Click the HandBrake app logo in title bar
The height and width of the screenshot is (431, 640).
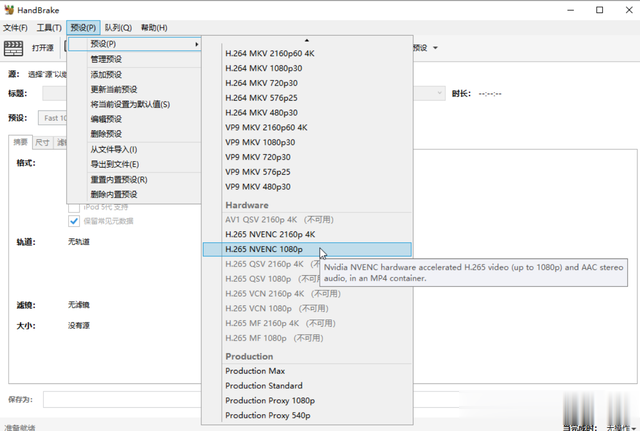click(9, 10)
